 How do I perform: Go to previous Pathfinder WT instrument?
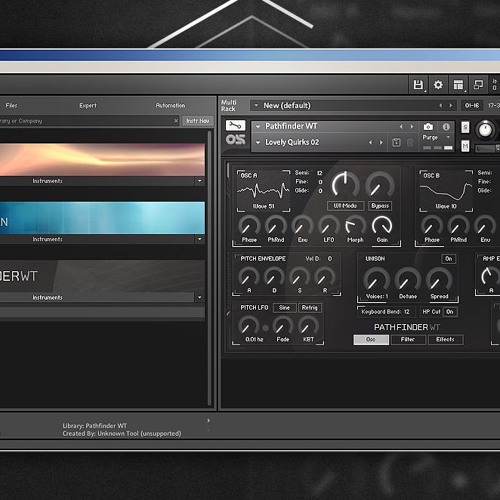[401, 127]
